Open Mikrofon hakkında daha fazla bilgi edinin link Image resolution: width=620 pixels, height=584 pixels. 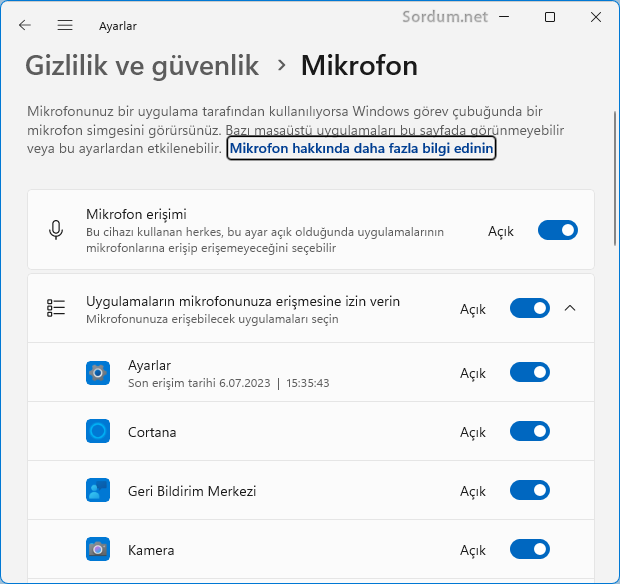361,148
